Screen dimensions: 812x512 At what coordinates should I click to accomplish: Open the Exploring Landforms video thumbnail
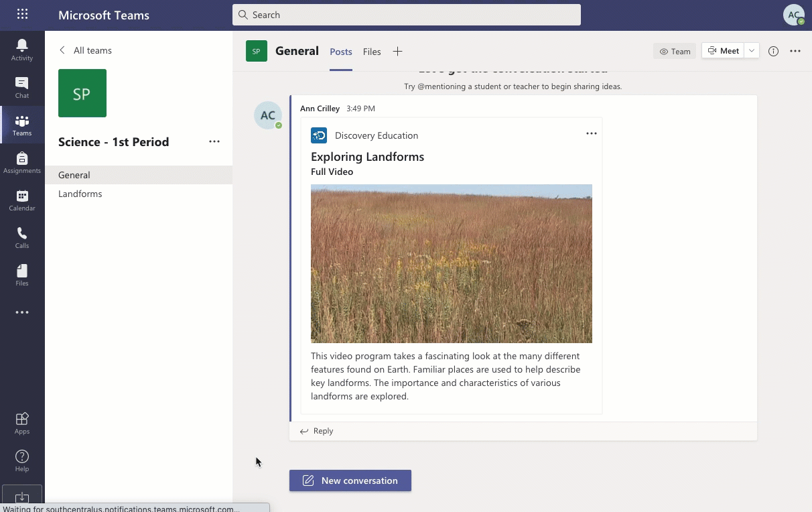click(x=452, y=263)
